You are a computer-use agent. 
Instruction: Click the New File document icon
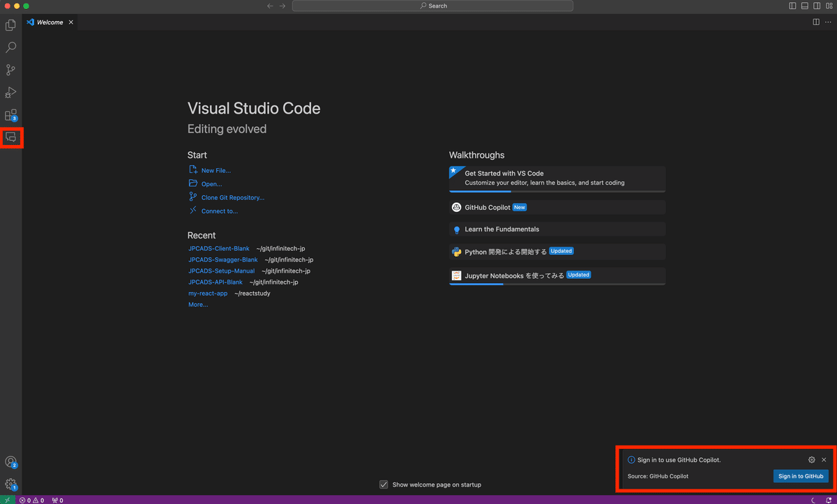pos(193,170)
